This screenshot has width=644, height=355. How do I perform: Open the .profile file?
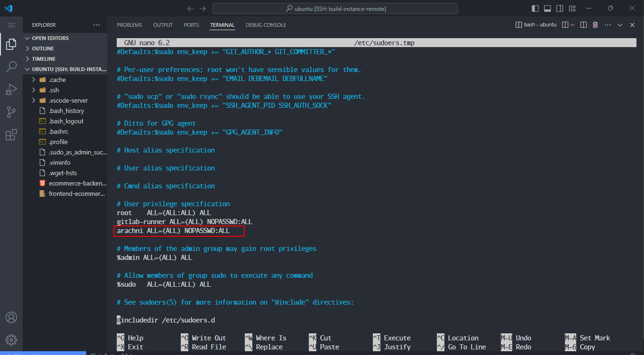click(x=65, y=142)
